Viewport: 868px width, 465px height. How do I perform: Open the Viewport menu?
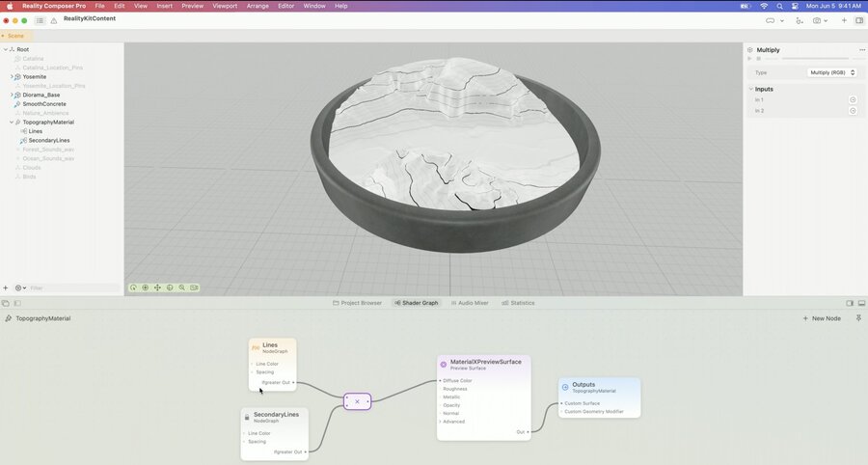225,6
